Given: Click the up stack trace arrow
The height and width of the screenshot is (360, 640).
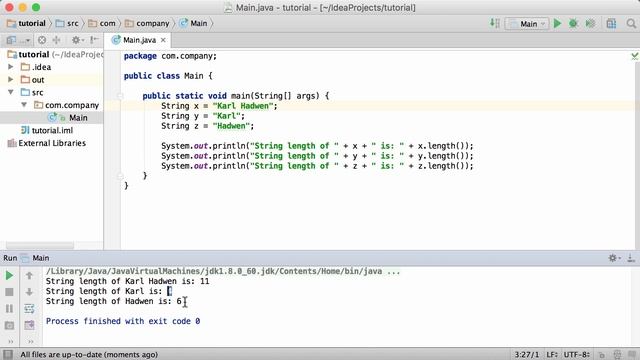Looking at the screenshot, I should click(29, 276).
